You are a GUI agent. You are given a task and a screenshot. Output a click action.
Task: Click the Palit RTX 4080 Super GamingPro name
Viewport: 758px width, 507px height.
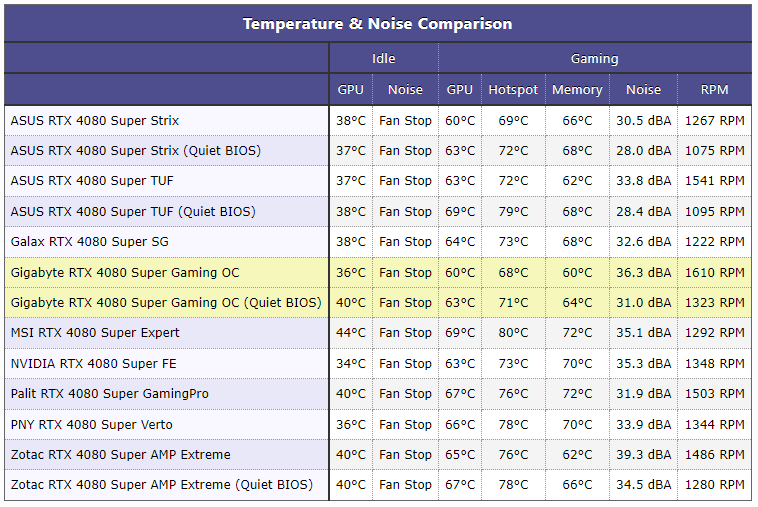pyautogui.click(x=110, y=394)
